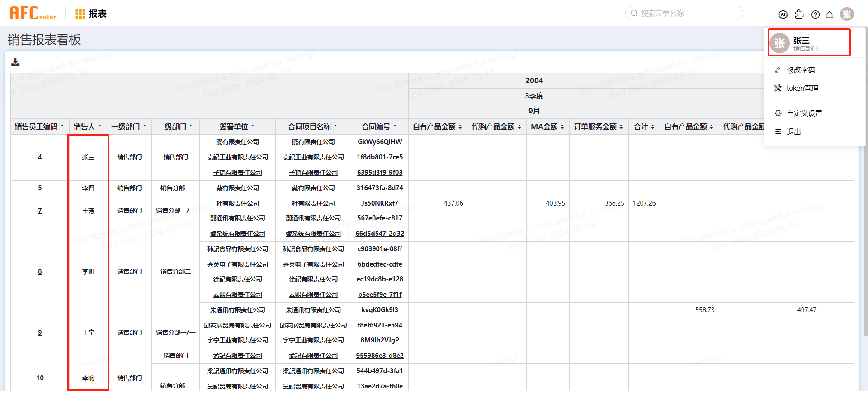This screenshot has height=393, width=868.
Task: Toggle sort on MA金额 column
Action: [x=547, y=126]
